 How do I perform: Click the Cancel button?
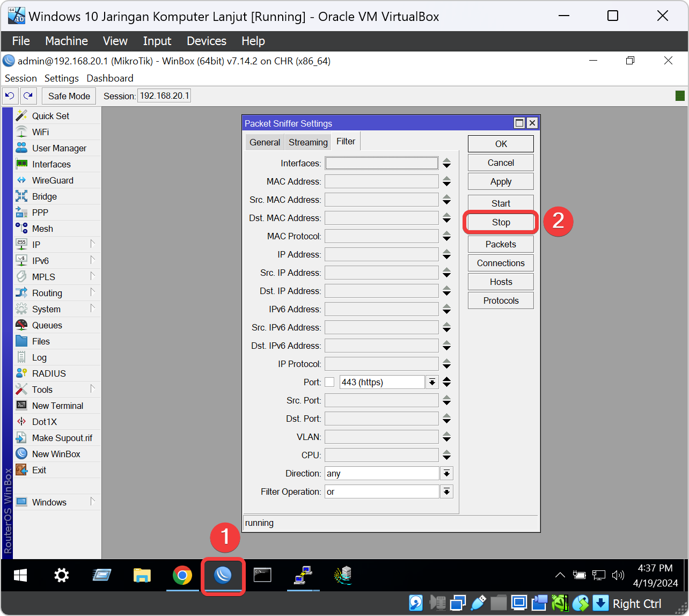501,163
